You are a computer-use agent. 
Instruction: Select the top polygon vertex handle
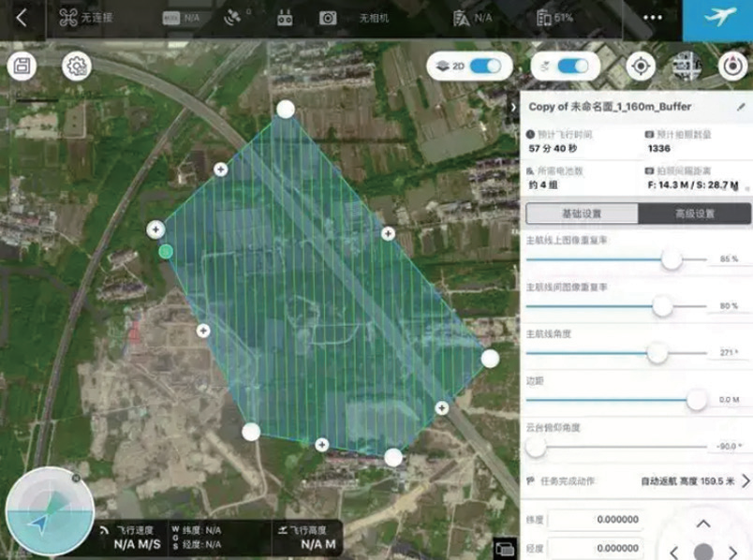click(286, 110)
